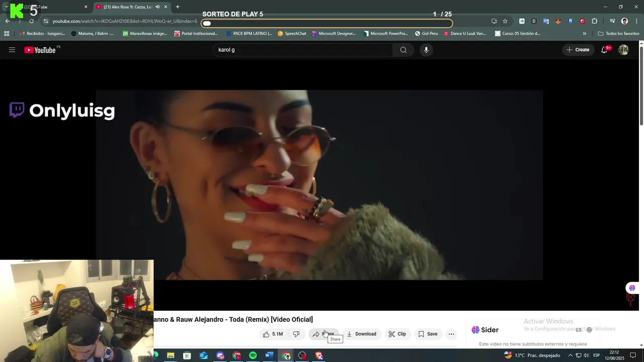Dislike the video
Screen dimensions: 644x362
tap(296, 334)
